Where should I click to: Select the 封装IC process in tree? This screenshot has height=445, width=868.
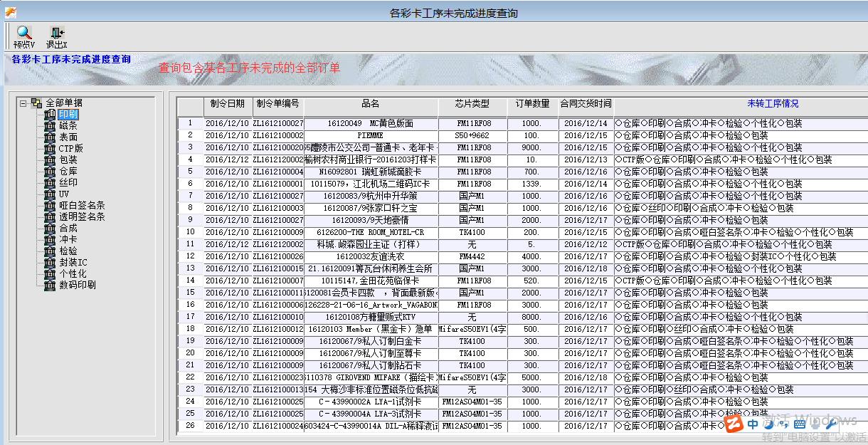pyautogui.click(x=73, y=263)
